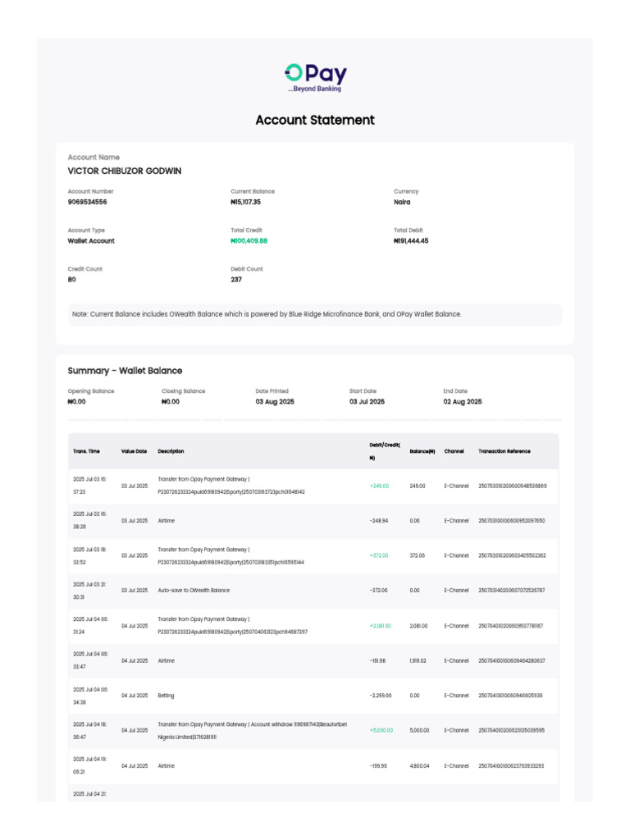Click the 'Total Credit' field label
This screenshot has width=630, height=840.
point(246,231)
